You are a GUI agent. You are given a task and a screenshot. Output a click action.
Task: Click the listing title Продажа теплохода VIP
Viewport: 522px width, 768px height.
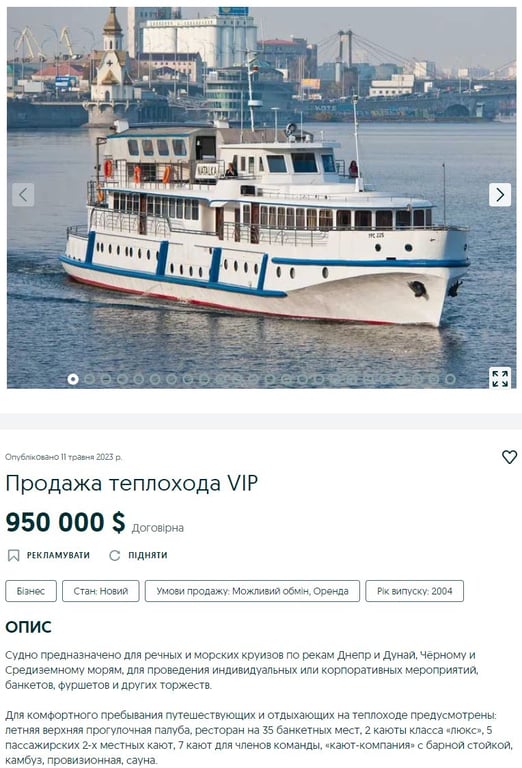click(132, 483)
